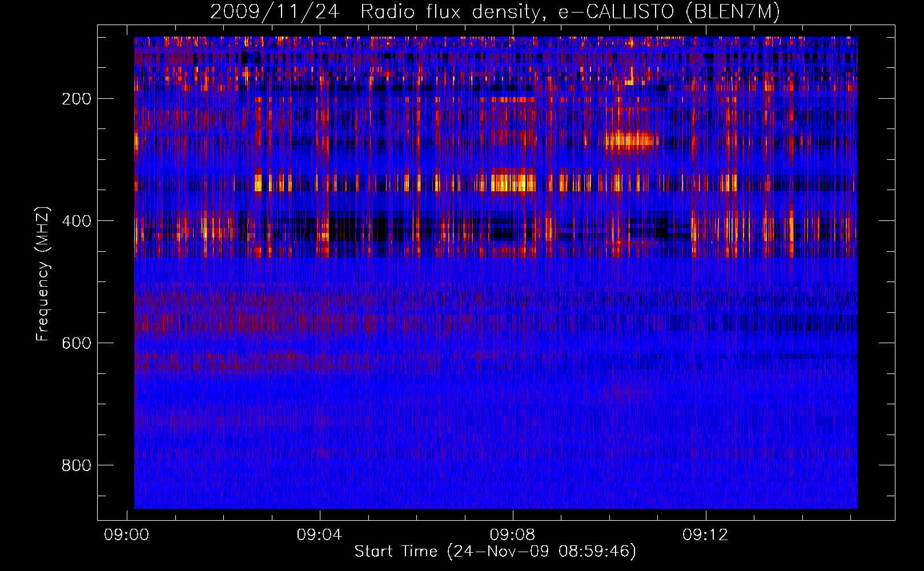Click the '09:12' time axis label

click(x=705, y=534)
